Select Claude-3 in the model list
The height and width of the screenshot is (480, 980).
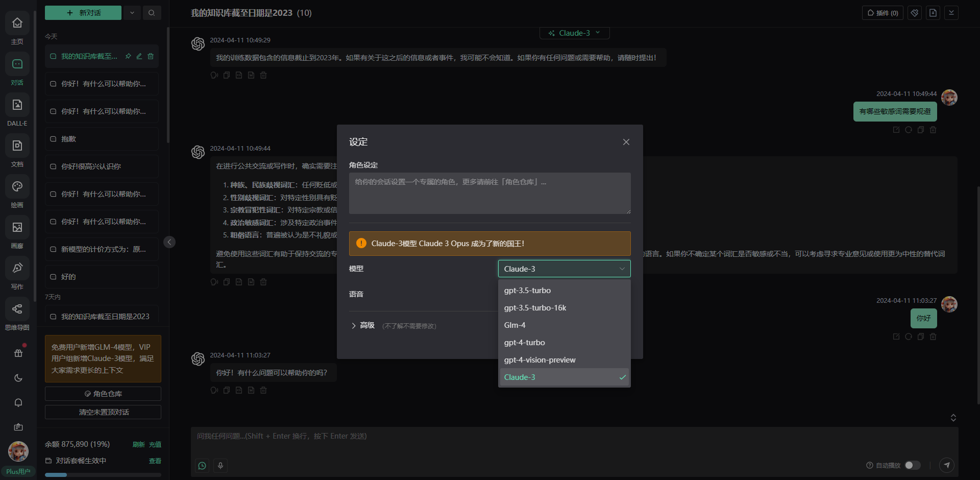click(x=565, y=377)
